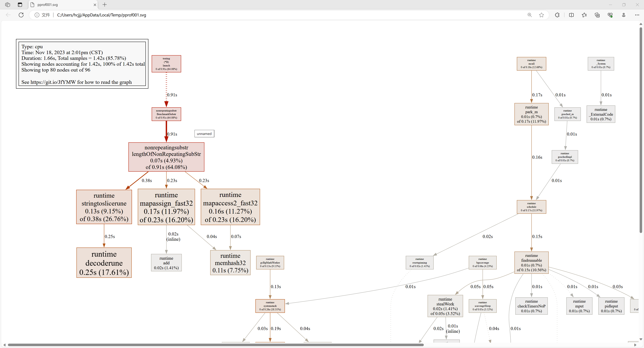This screenshot has height=348, width=644.
Task: Open the Collections icon
Action: coord(597,15)
